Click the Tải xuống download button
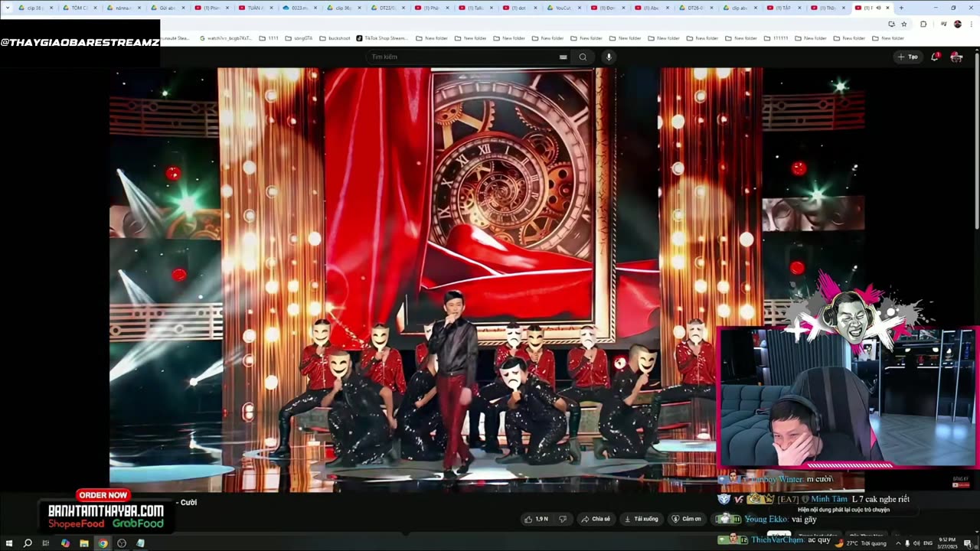The image size is (980, 551). click(642, 519)
